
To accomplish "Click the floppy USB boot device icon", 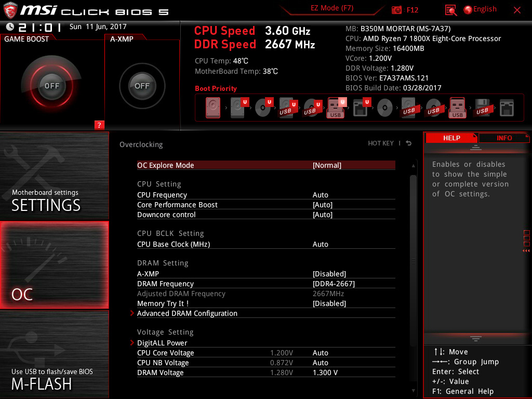I will click(x=482, y=108).
